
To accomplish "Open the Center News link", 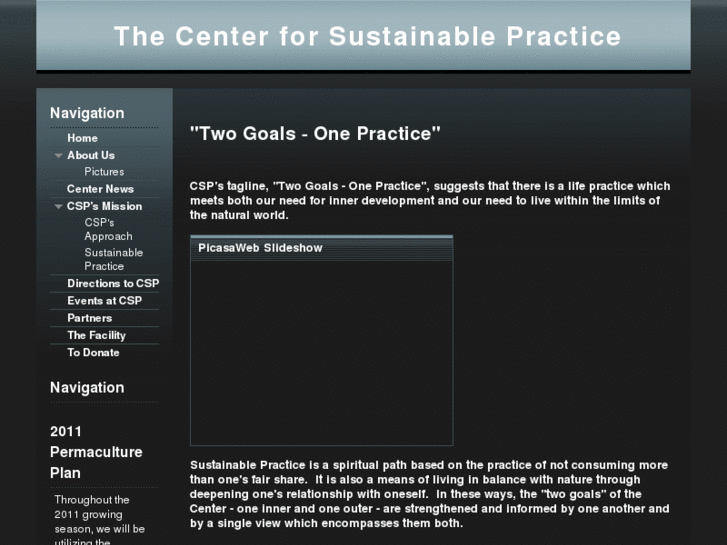I will pos(100,189).
